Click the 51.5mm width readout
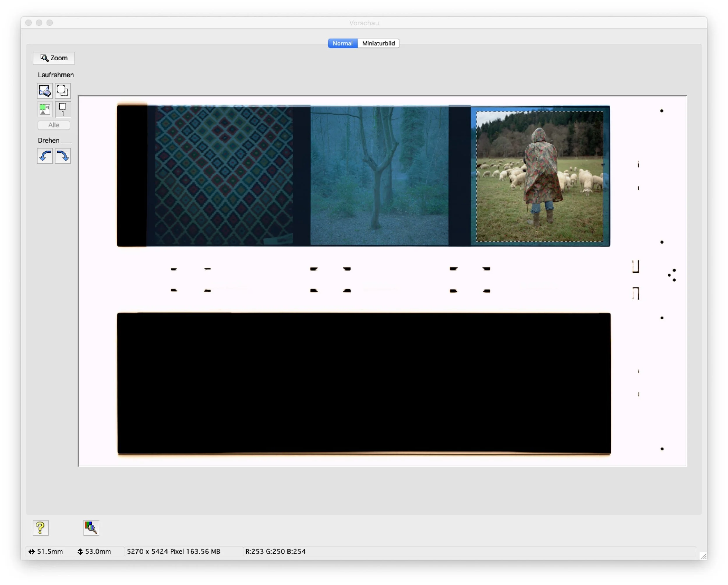 tap(46, 551)
